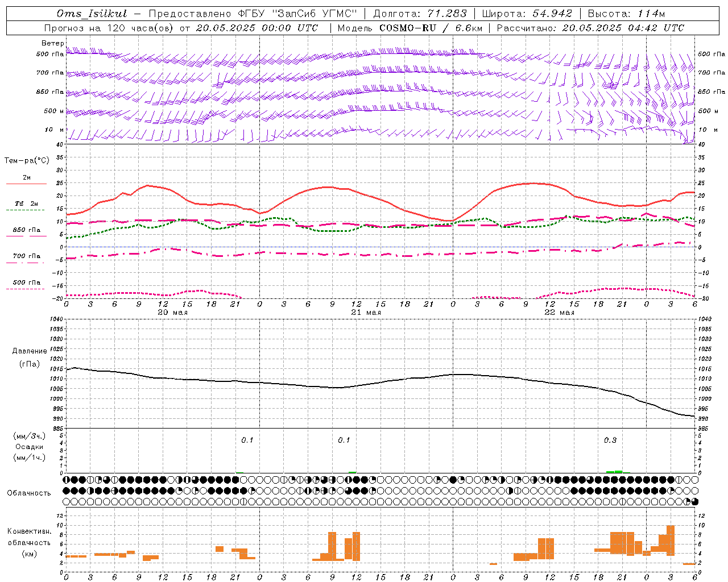Click the left "500 м" wind level label
Viewport: 728px width, 582px height.
coord(54,111)
